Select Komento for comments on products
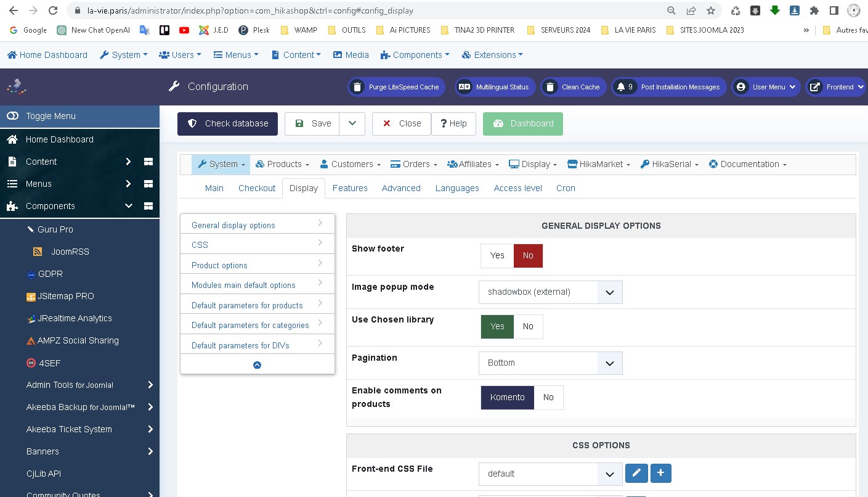The height and width of the screenshot is (497, 868). tap(508, 398)
